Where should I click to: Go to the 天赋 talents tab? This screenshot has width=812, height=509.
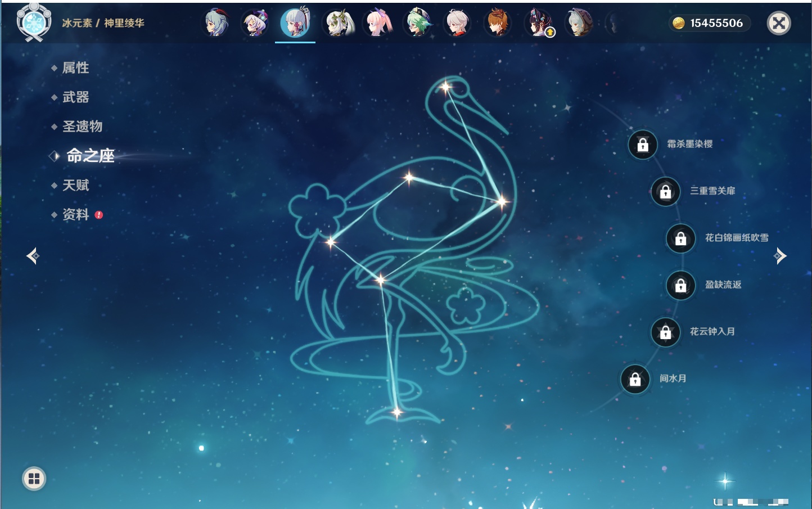tap(75, 185)
